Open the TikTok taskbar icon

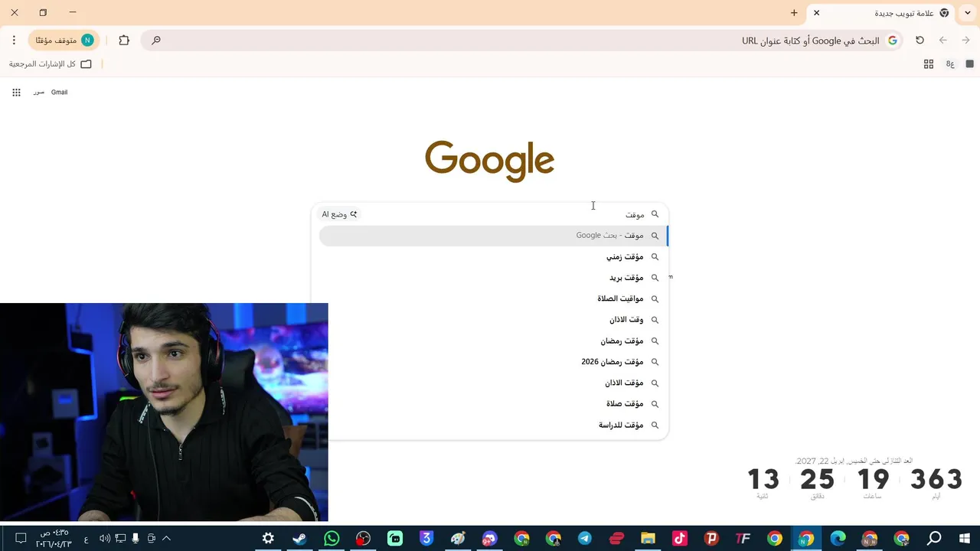click(x=679, y=539)
